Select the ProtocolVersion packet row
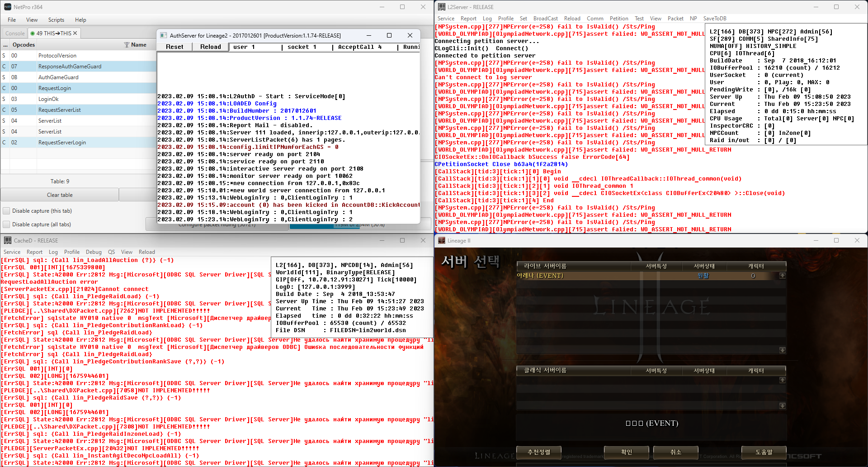Screen dimensions: 868x467 pos(79,56)
